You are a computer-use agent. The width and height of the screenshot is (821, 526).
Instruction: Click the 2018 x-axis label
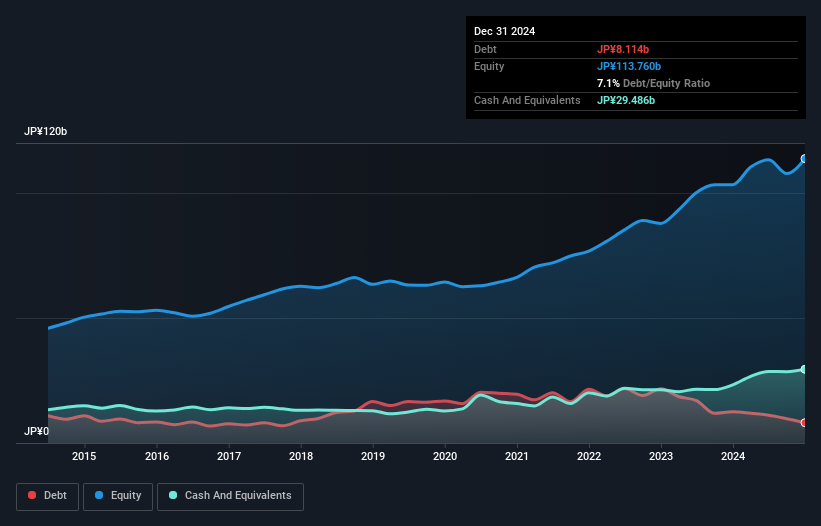coord(301,456)
